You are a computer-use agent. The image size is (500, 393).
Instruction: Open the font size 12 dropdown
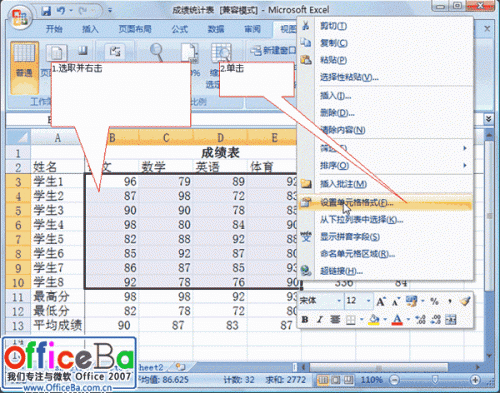(x=368, y=301)
